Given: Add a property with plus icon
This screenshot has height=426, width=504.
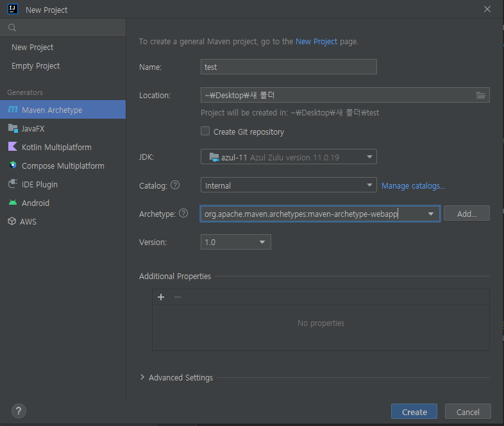Looking at the screenshot, I should (x=161, y=297).
